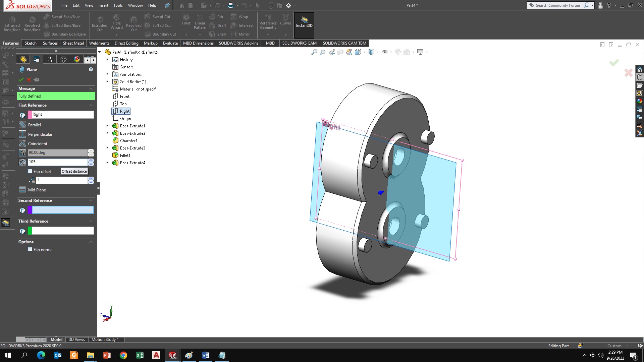Expand the Solid Bodies(1) folder

(107, 81)
